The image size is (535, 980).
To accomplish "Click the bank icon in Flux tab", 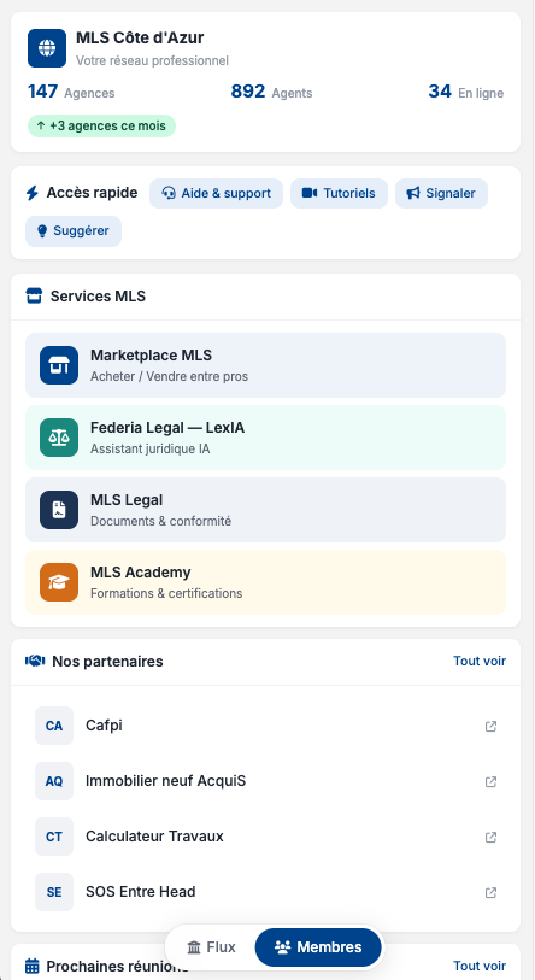I will coord(194,947).
